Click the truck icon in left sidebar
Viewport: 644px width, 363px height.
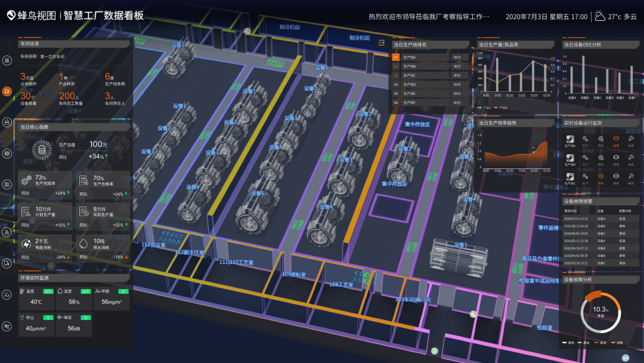tap(7, 263)
